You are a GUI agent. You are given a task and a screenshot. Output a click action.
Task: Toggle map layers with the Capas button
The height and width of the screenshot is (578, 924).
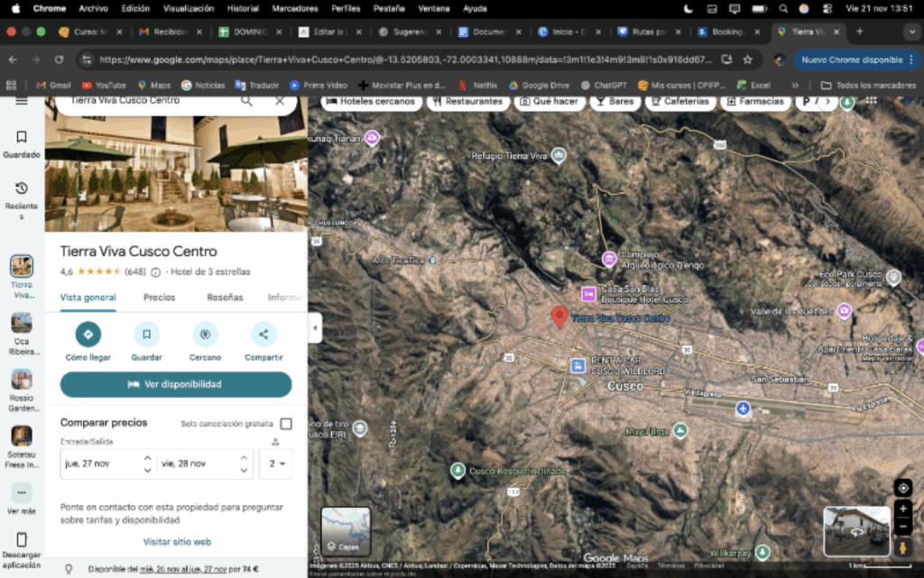point(346,531)
